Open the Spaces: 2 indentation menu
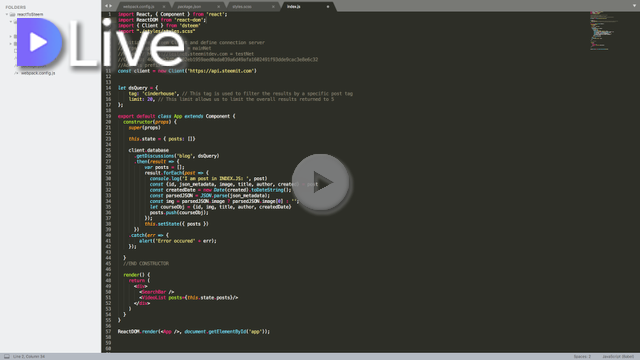 coord(582,356)
